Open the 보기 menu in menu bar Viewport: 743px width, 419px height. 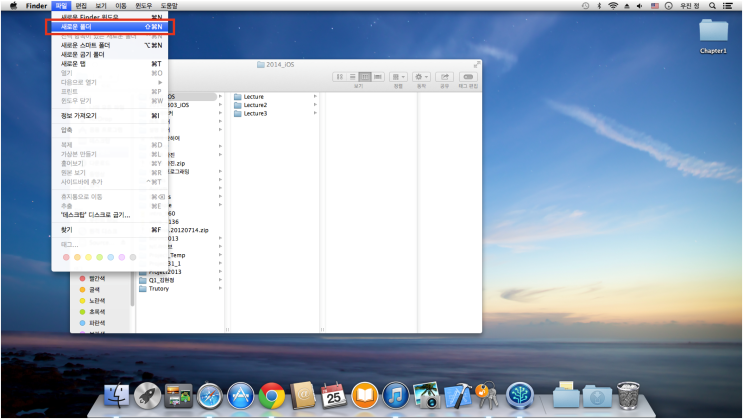point(101,6)
